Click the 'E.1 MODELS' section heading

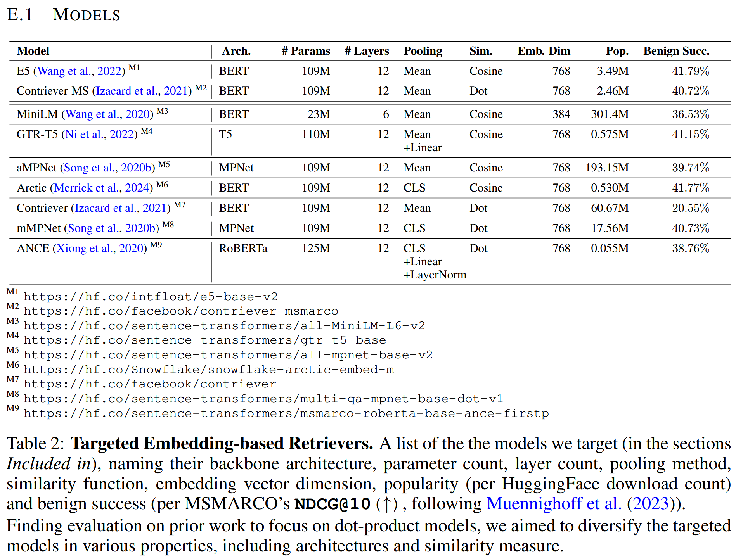(x=64, y=15)
